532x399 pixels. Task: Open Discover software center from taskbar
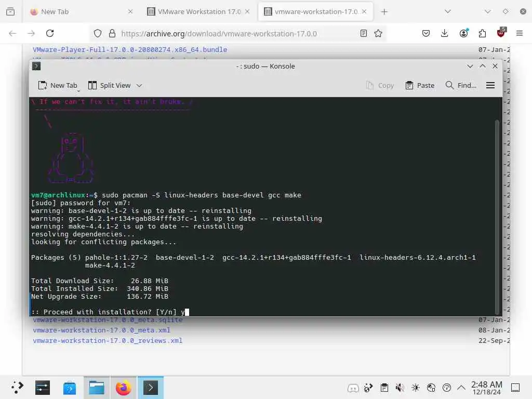tap(70, 388)
